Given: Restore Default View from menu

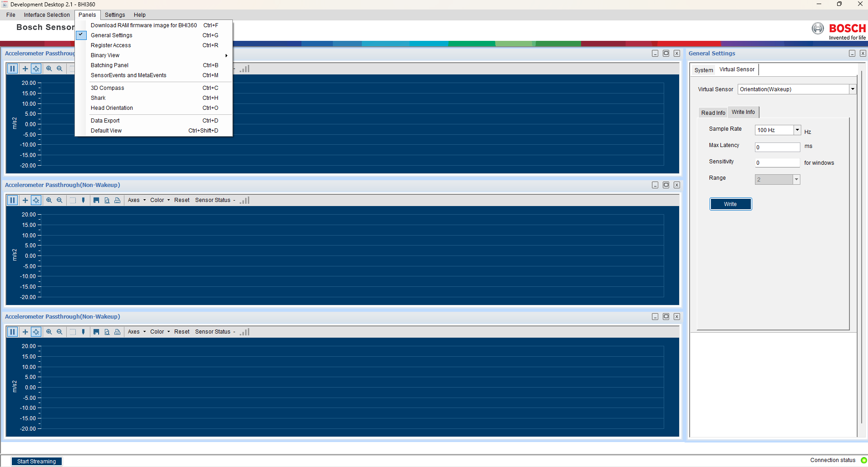Looking at the screenshot, I should click(x=154, y=131).
